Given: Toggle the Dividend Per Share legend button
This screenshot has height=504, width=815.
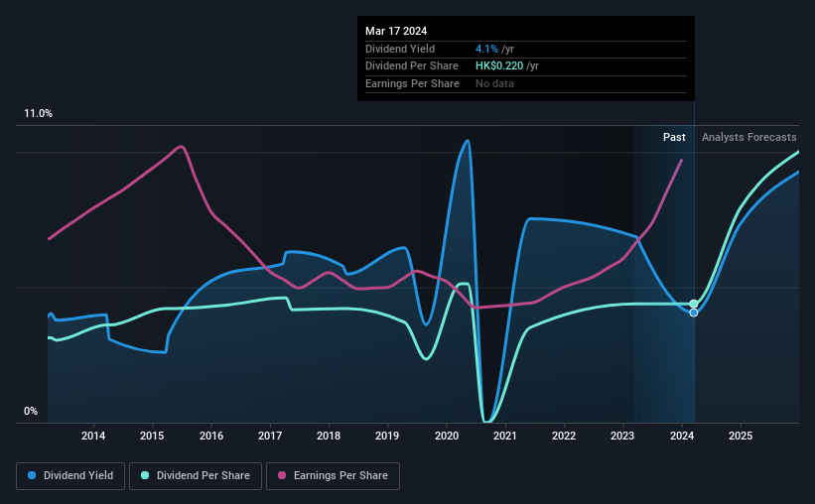Looking at the screenshot, I should pos(196,475).
